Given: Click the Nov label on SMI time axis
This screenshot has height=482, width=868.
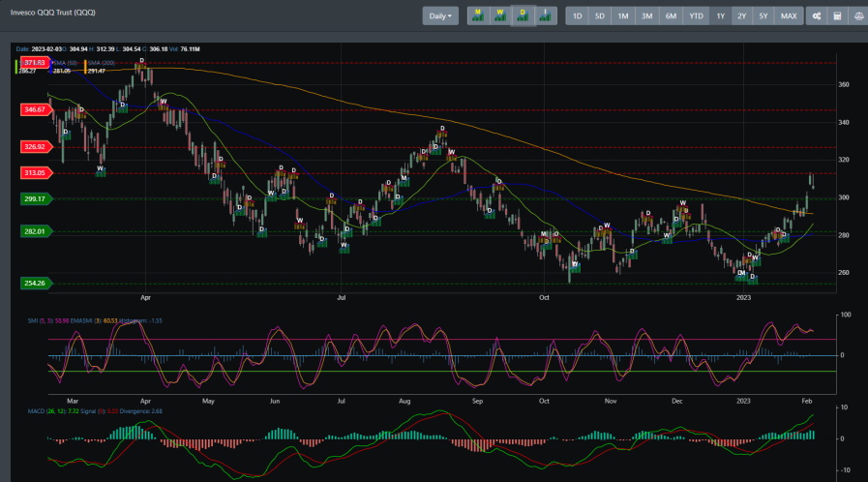Looking at the screenshot, I should [x=611, y=402].
